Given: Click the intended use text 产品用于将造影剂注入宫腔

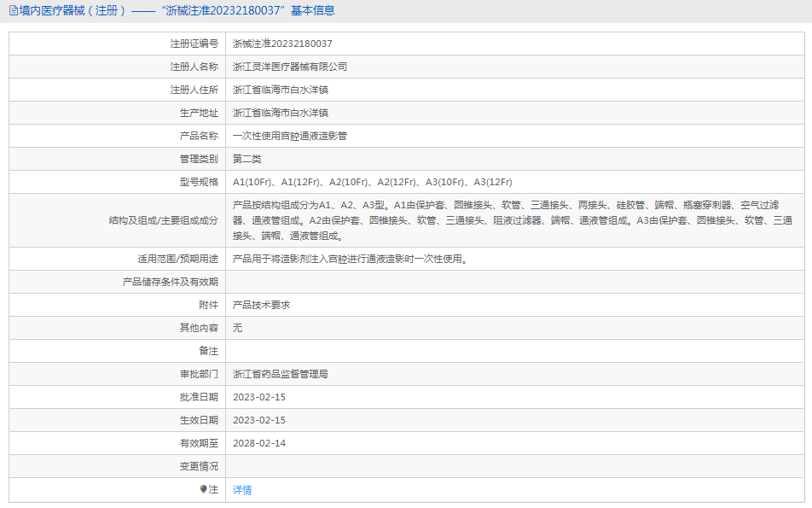Looking at the screenshot, I should click(350, 259).
